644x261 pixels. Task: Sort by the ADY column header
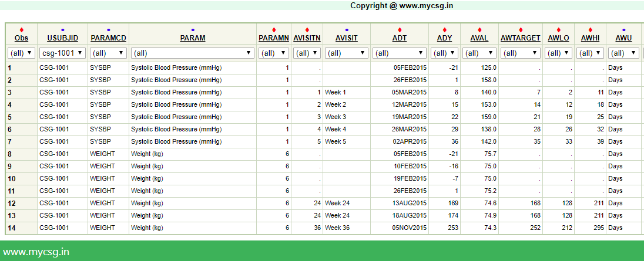coord(445,38)
